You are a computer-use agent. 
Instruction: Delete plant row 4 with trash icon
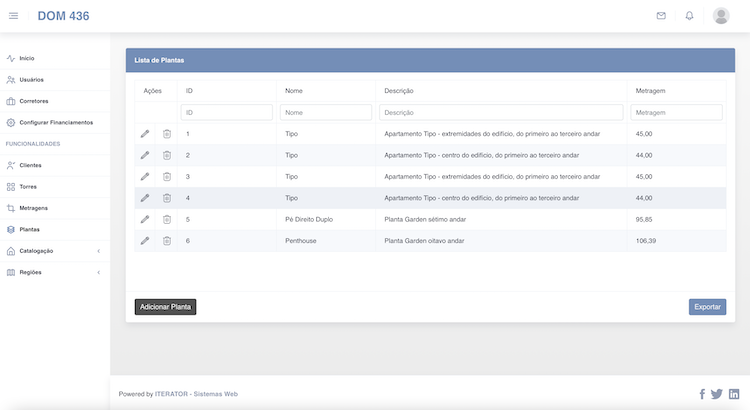click(x=166, y=198)
